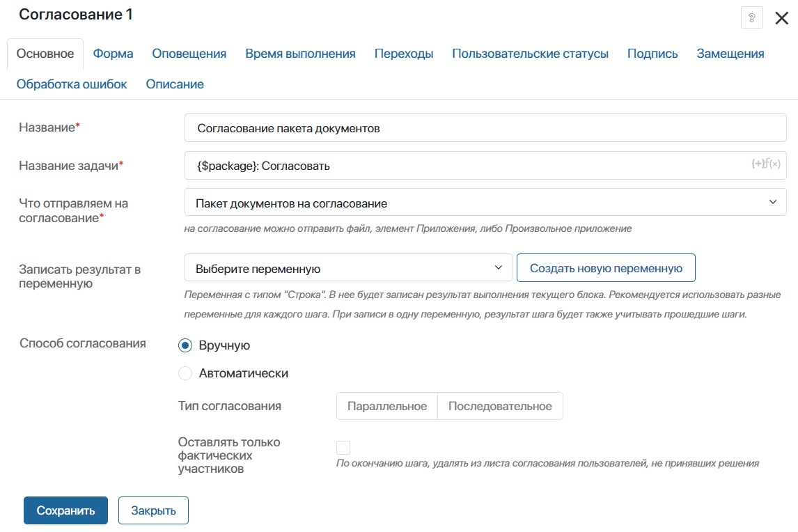The image size is (798, 532).
Task: Open the Выберите переменную dropdown
Action: tap(348, 268)
